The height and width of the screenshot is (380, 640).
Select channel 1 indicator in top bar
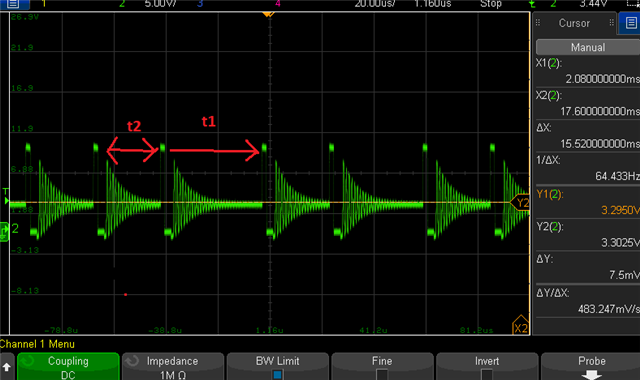[43, 4]
